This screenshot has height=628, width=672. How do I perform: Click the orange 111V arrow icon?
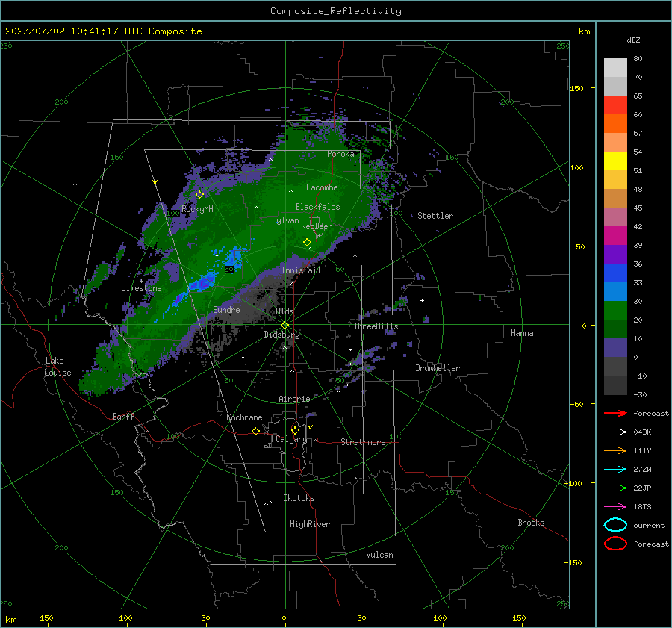(615, 450)
